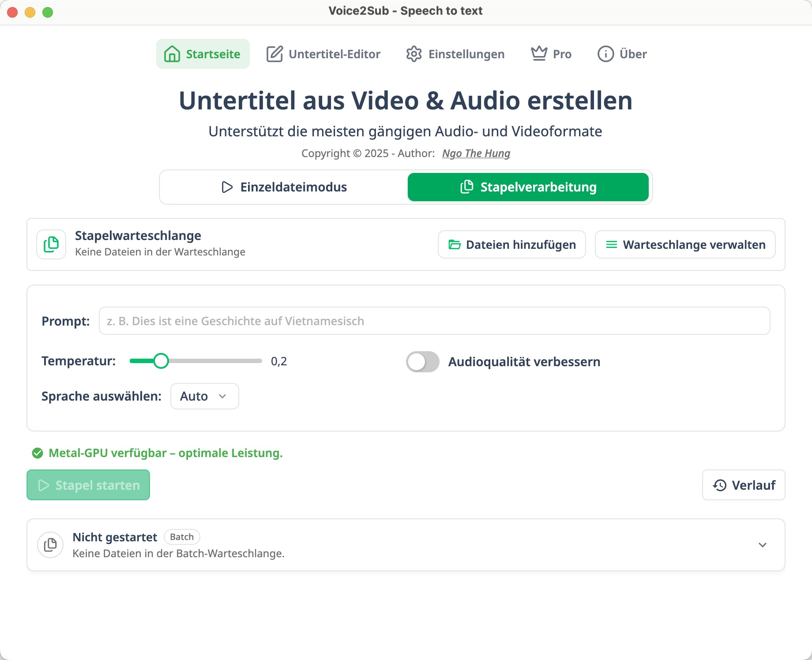Click the batch icon beside Nicht gestartet
Screen dimensions: 812x660
tap(50, 545)
